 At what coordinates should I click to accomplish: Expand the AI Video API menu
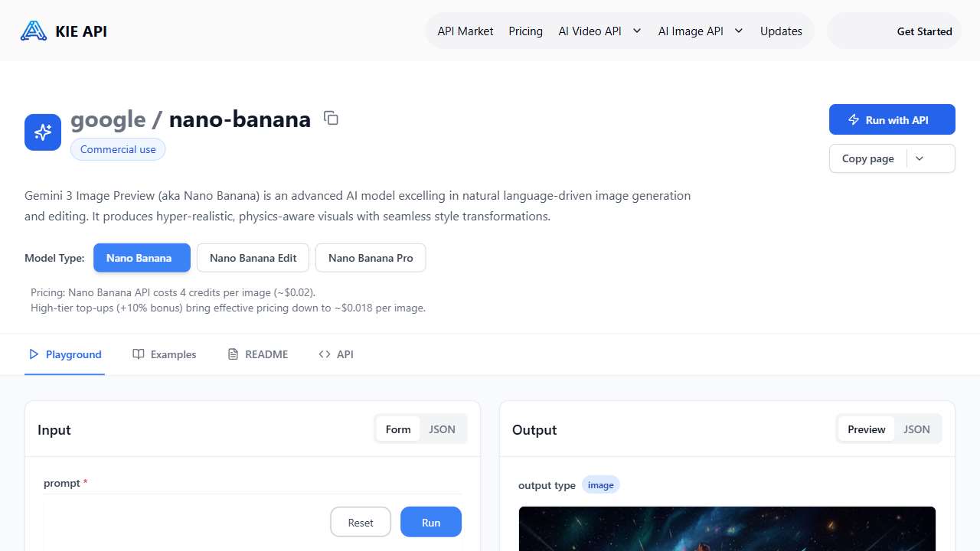(599, 31)
